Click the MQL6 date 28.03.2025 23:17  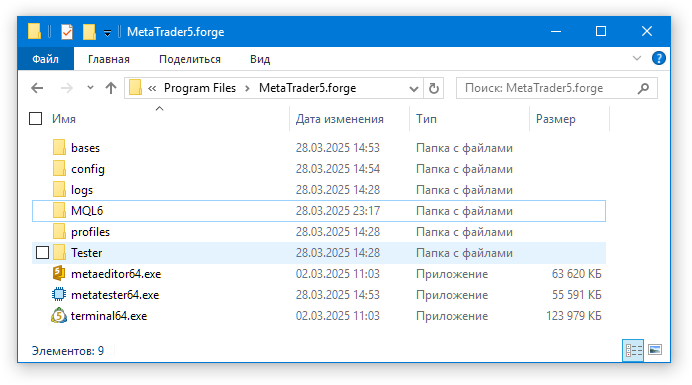338,211
